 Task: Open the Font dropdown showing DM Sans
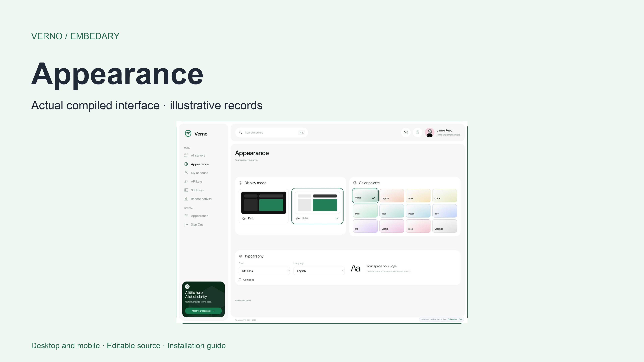[x=264, y=271]
